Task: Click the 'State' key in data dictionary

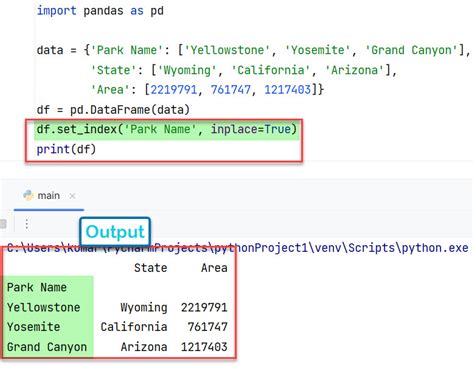Action: [x=113, y=70]
